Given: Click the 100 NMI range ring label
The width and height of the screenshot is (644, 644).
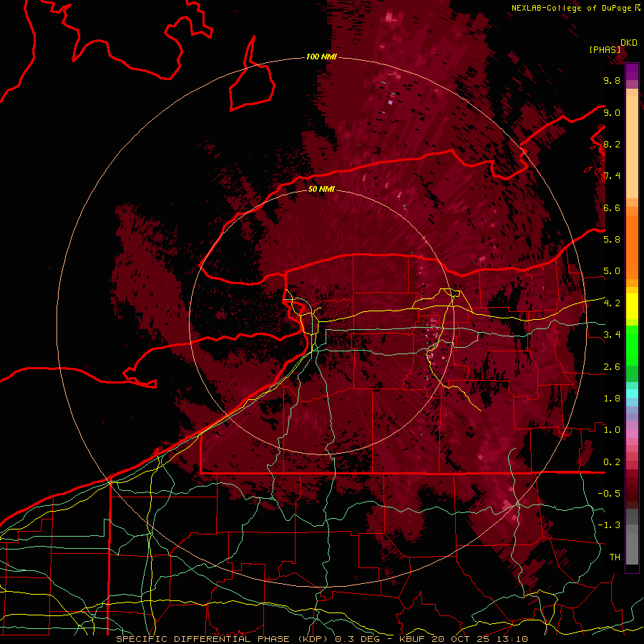Looking at the screenshot, I should tap(321, 57).
